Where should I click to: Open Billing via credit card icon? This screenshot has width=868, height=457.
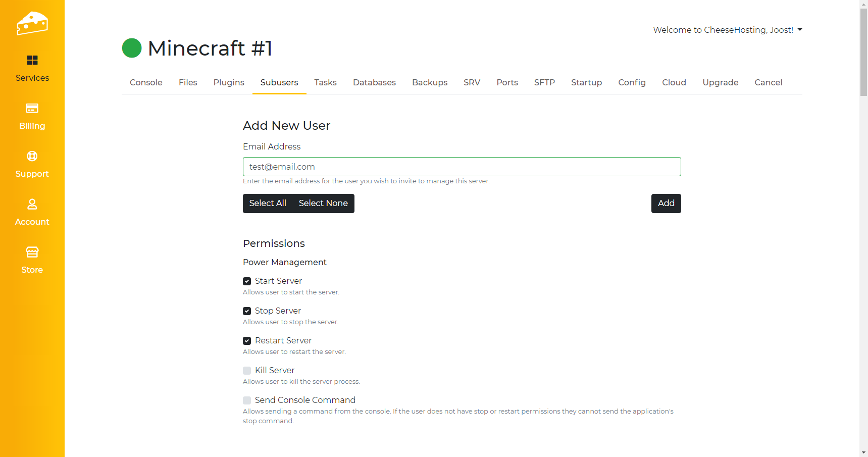(32, 108)
